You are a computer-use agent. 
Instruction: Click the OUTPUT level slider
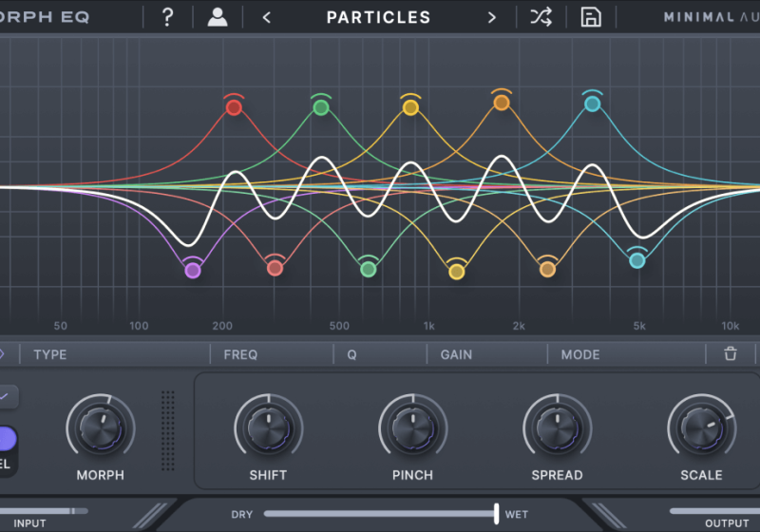click(x=715, y=511)
